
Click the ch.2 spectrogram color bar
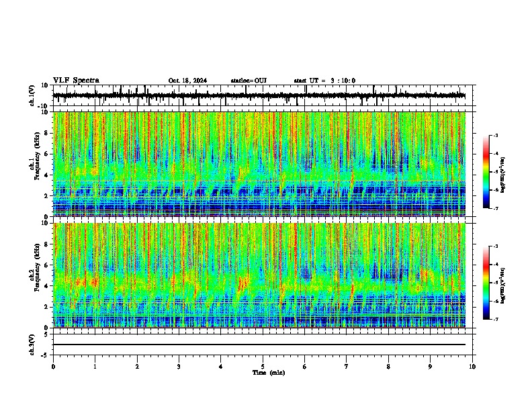[x=486, y=283]
